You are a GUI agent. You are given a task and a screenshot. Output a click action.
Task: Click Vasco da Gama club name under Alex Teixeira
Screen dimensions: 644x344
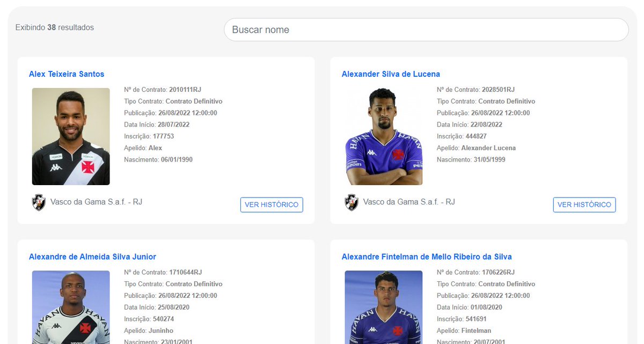(96, 202)
